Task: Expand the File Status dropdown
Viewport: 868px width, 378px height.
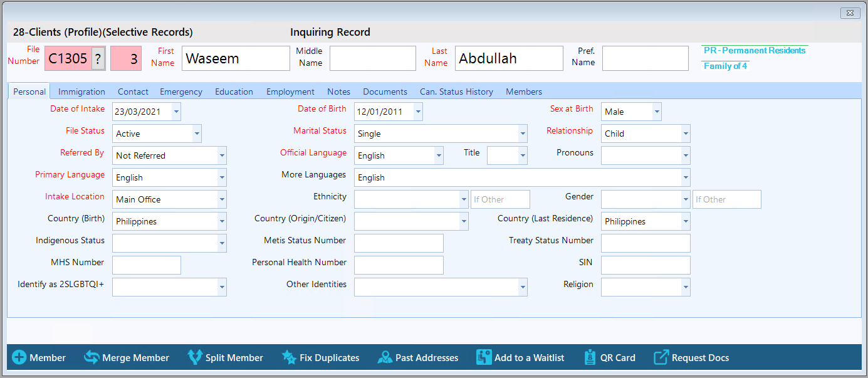Action: (x=197, y=134)
